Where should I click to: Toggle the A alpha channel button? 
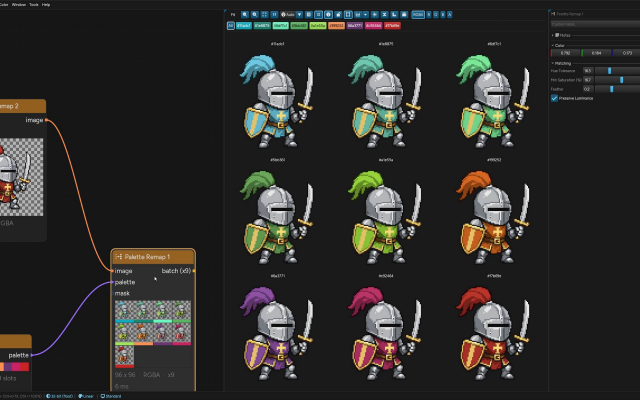point(449,15)
